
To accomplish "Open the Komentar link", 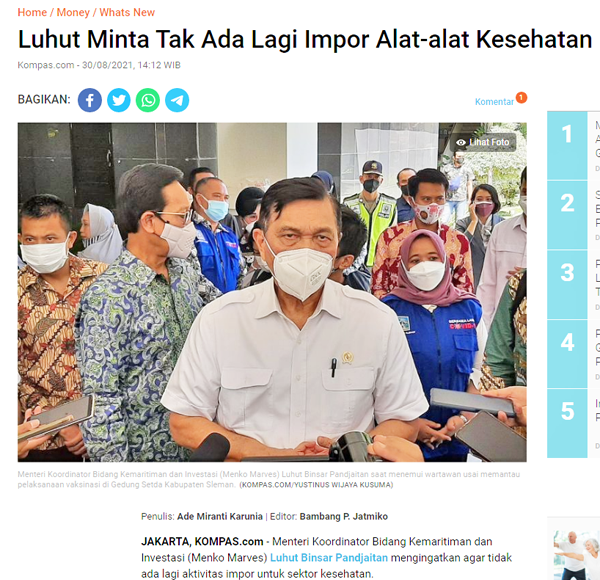I will (x=494, y=102).
